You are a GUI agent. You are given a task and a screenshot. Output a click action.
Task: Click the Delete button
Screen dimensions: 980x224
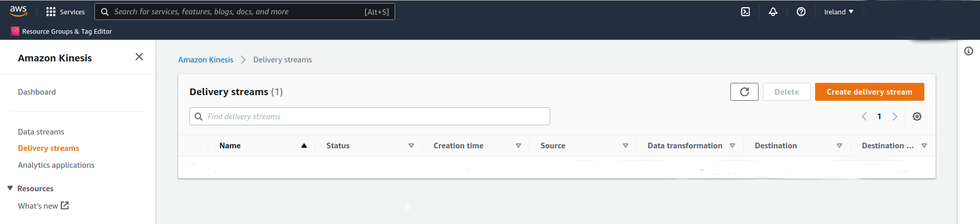click(x=787, y=92)
